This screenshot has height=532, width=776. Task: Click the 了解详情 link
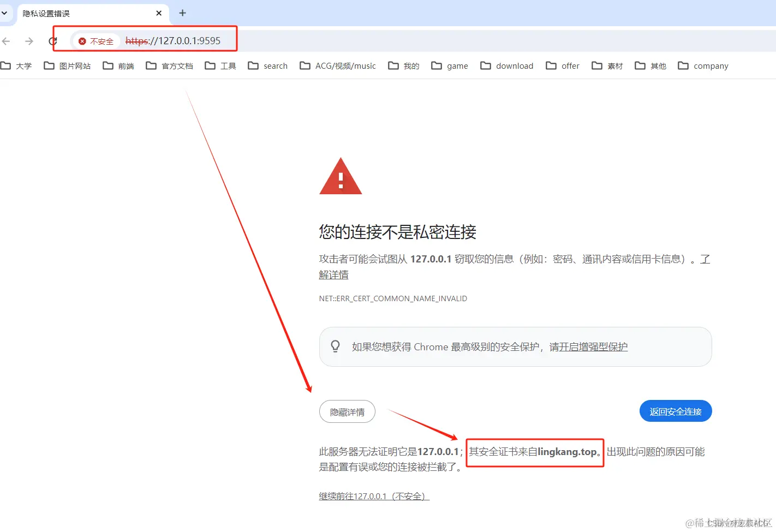point(333,274)
